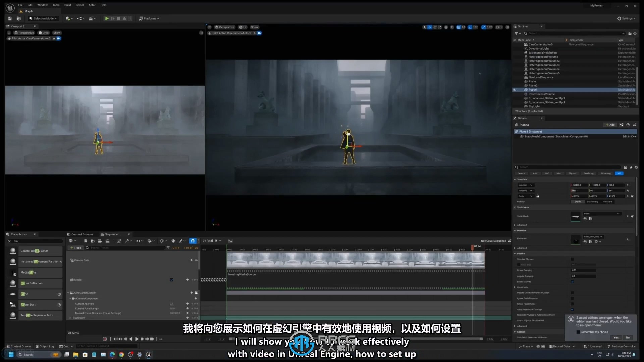Open Static Mesh Plane asset dropdown
This screenshot has height=362, width=644.
click(602, 214)
